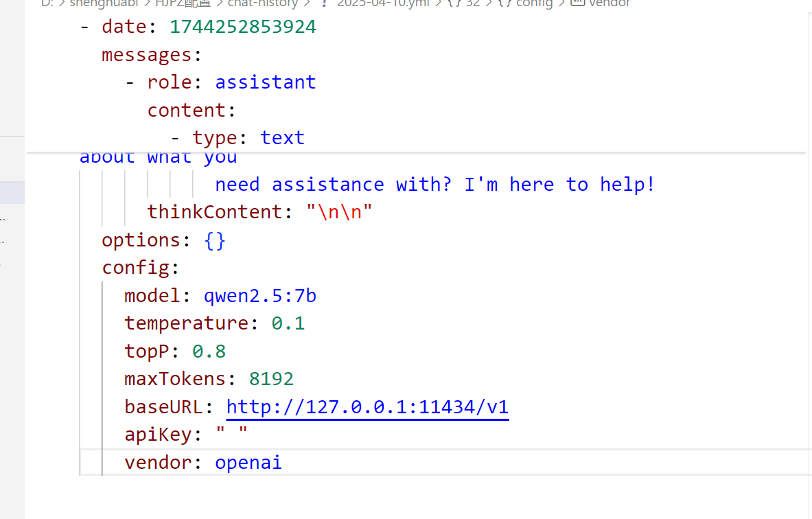The width and height of the screenshot is (812, 519).
Task: Click the YAML file icon in the breadcrumb
Action: click(x=324, y=3)
